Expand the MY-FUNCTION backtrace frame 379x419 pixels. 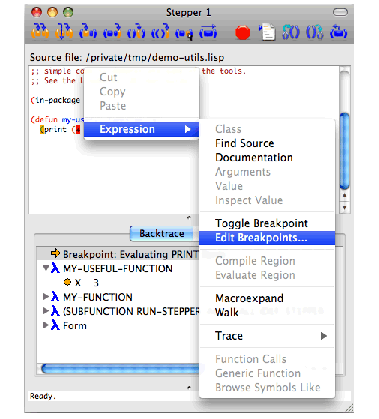[46, 297]
